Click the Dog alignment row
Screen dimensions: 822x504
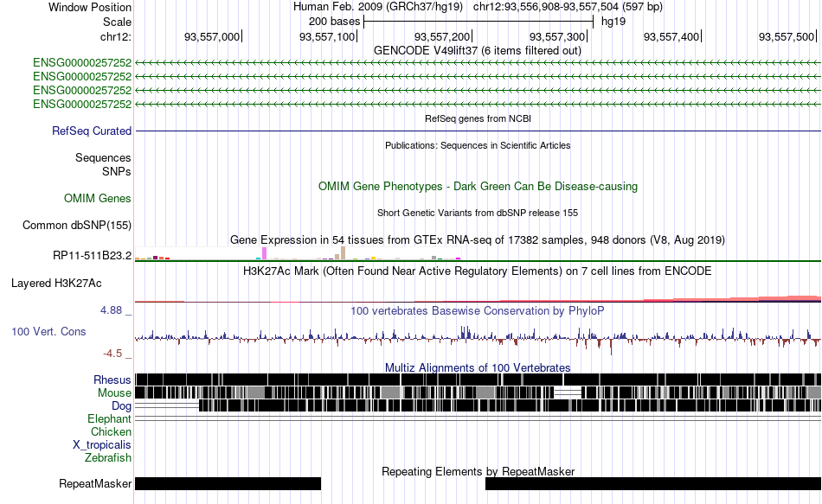pyautogui.click(x=478, y=405)
